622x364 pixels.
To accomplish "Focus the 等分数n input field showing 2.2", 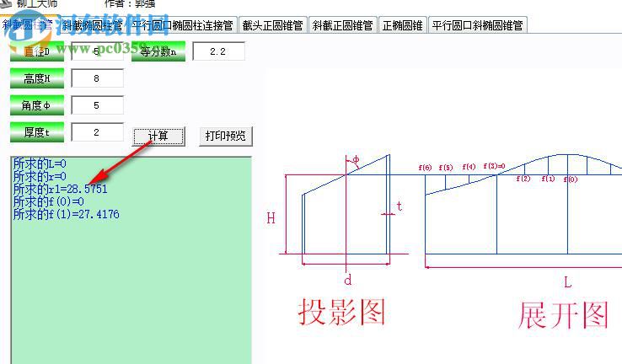I will 218,51.
